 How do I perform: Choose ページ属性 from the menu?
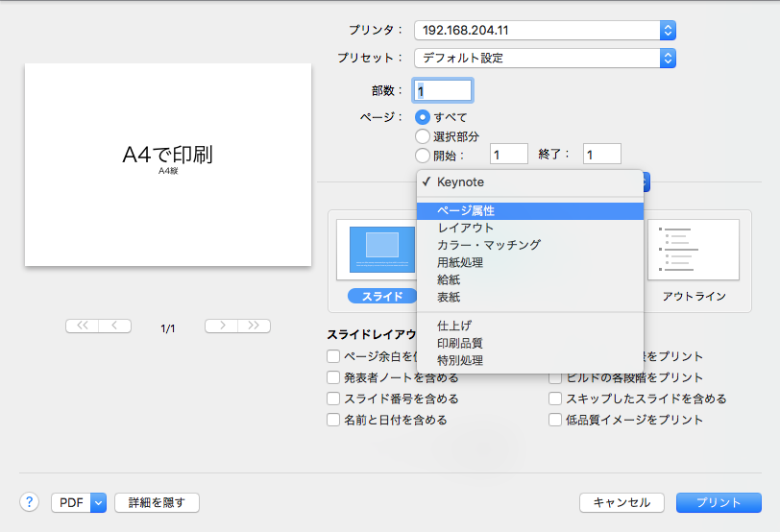tap(466, 210)
